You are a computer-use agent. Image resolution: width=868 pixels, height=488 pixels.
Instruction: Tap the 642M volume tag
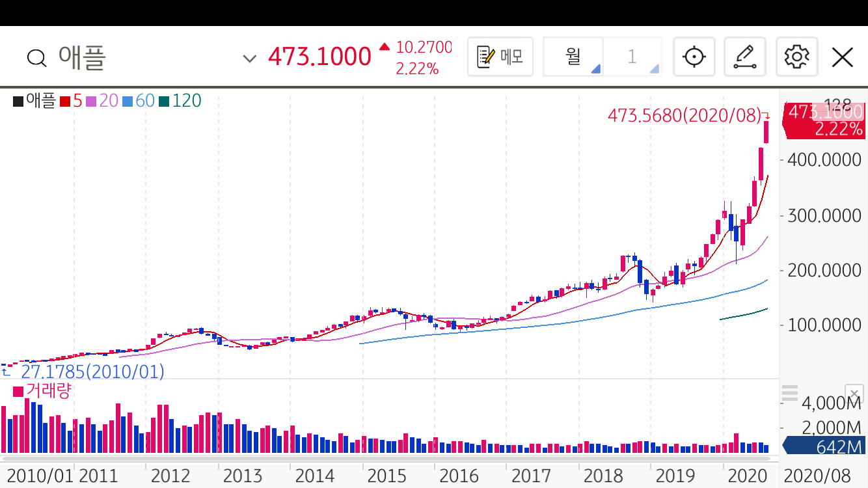(x=825, y=446)
